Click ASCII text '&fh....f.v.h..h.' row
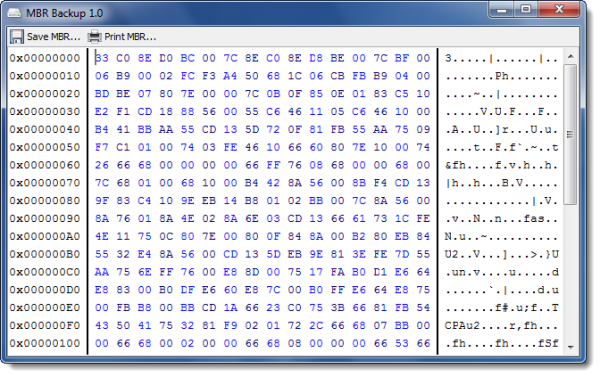This screenshot has height=377, width=600. coord(501,165)
